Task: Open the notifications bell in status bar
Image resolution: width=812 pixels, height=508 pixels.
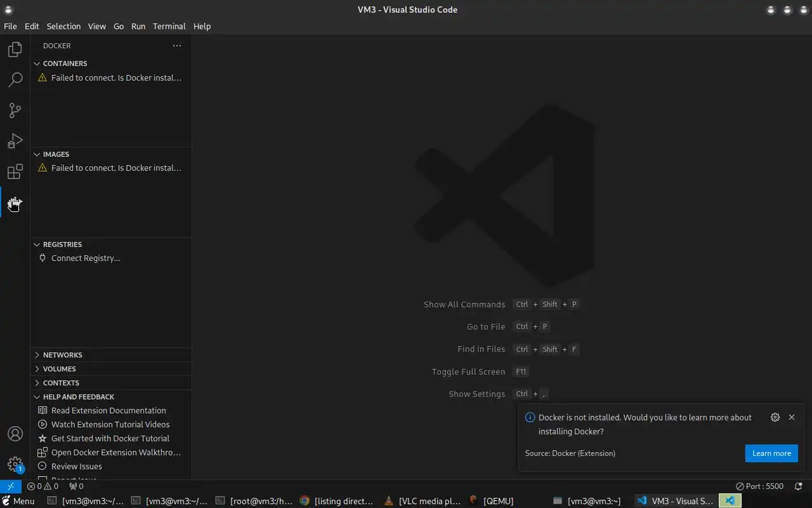Action: coord(799,486)
